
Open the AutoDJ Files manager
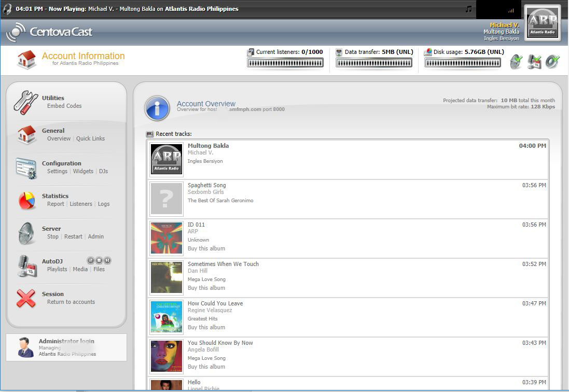click(x=99, y=269)
